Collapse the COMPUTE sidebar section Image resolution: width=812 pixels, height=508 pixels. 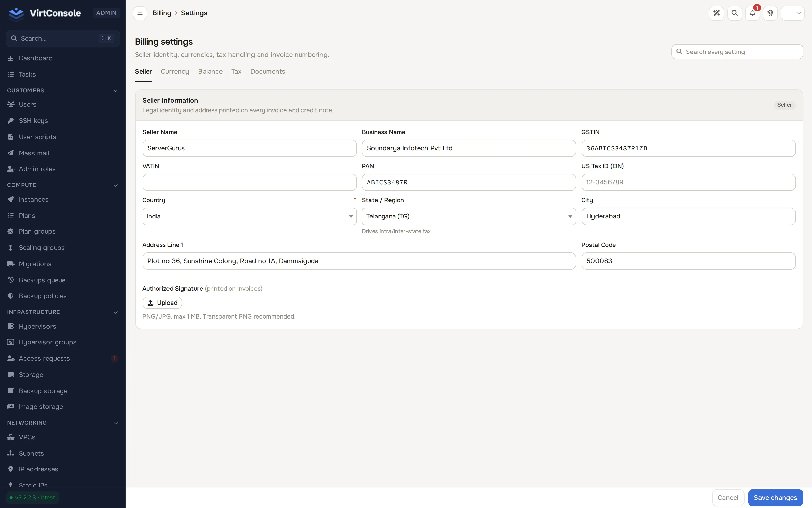(x=115, y=185)
